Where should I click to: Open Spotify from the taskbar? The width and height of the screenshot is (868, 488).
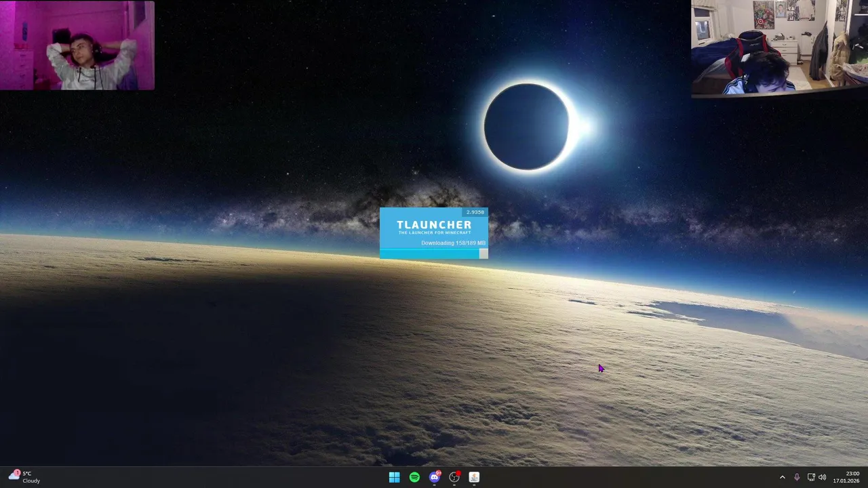(414, 478)
